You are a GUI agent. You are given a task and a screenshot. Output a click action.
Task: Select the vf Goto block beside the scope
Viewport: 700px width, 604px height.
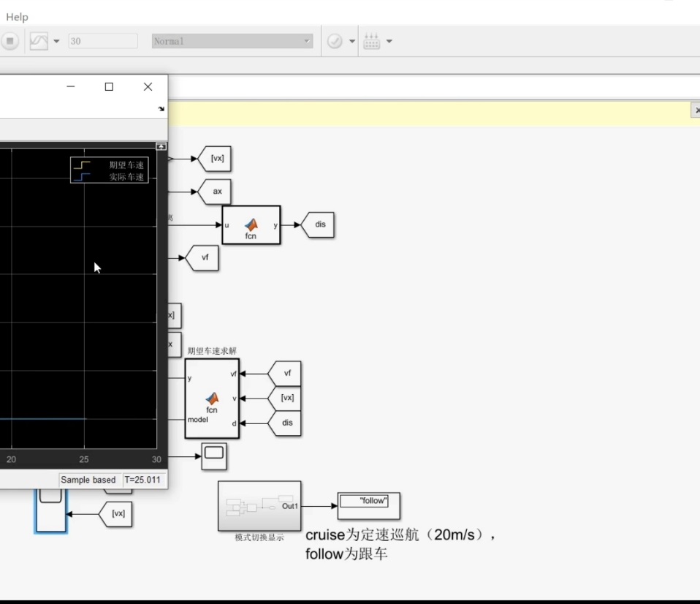click(x=202, y=258)
